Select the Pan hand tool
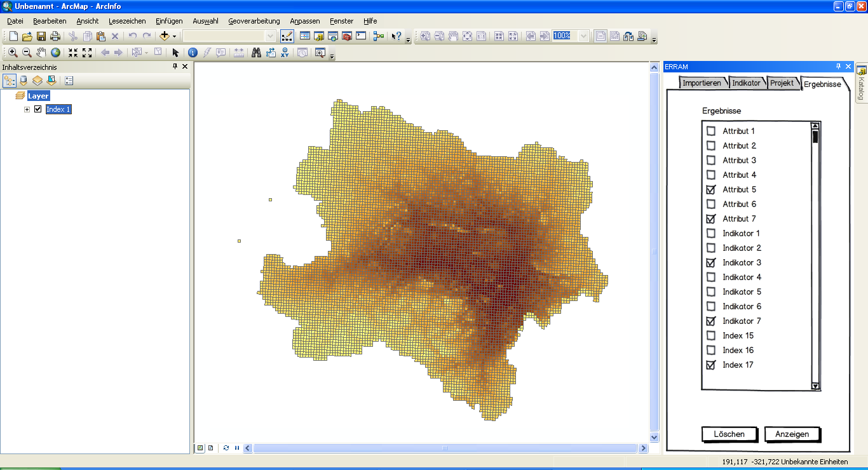This screenshot has height=470, width=868. [41, 53]
